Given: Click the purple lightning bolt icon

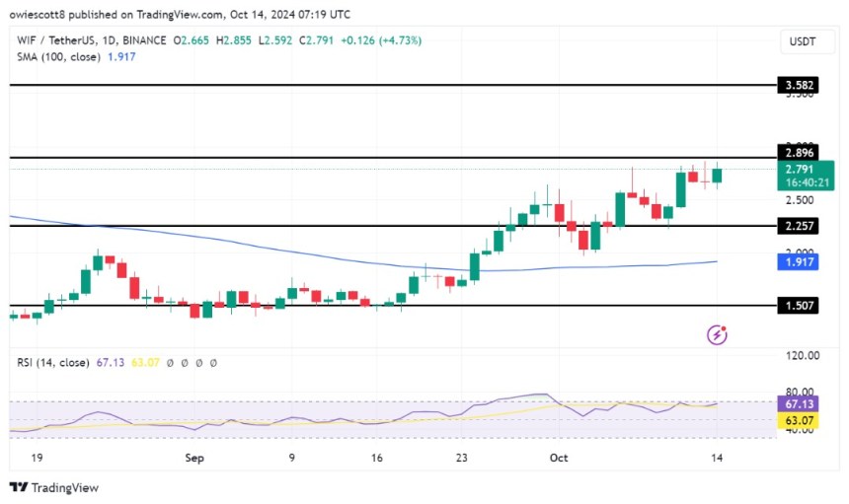Looking at the screenshot, I should (718, 335).
